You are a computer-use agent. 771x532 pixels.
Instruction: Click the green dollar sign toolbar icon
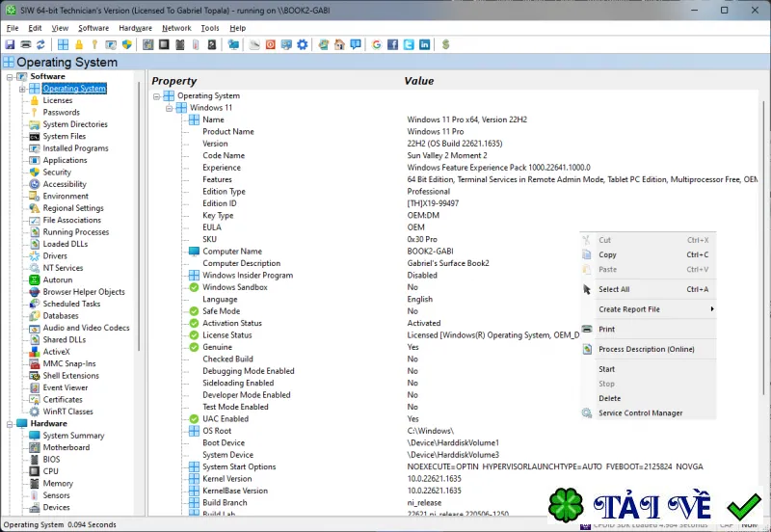click(x=445, y=44)
